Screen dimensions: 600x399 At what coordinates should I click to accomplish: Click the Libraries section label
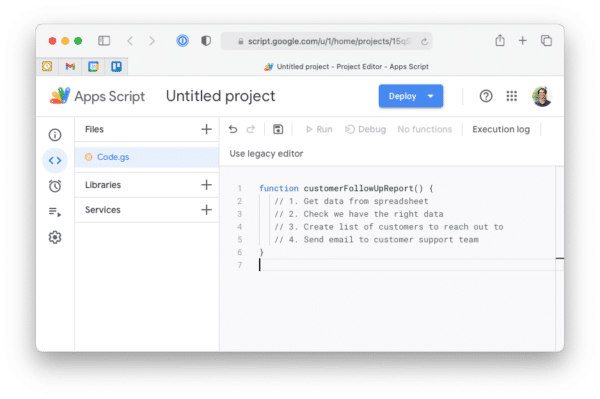(x=103, y=185)
